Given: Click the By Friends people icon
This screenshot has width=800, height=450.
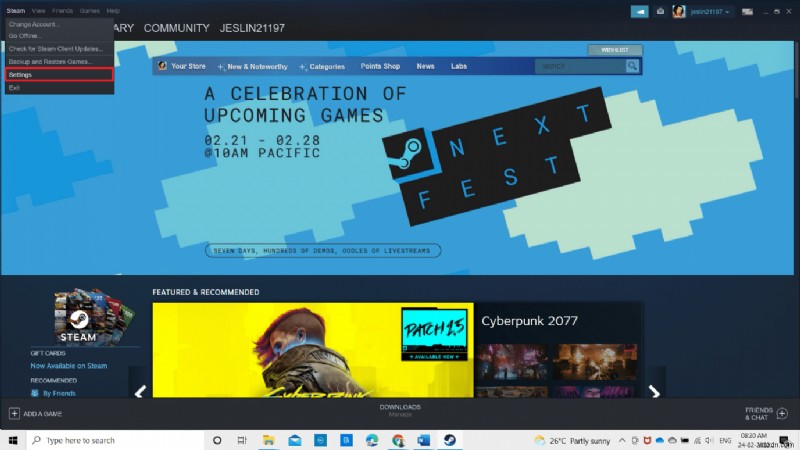Looking at the screenshot, I should pyautogui.click(x=35, y=393).
